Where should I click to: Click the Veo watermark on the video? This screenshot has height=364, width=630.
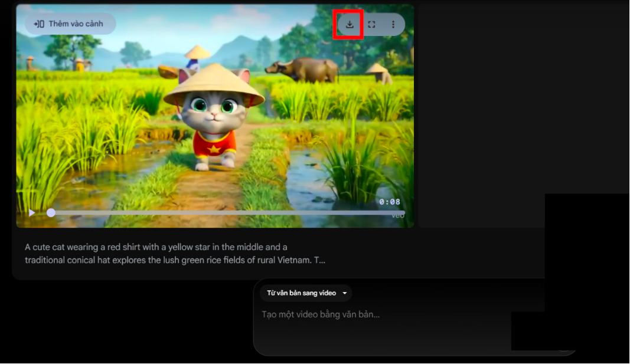coord(398,216)
